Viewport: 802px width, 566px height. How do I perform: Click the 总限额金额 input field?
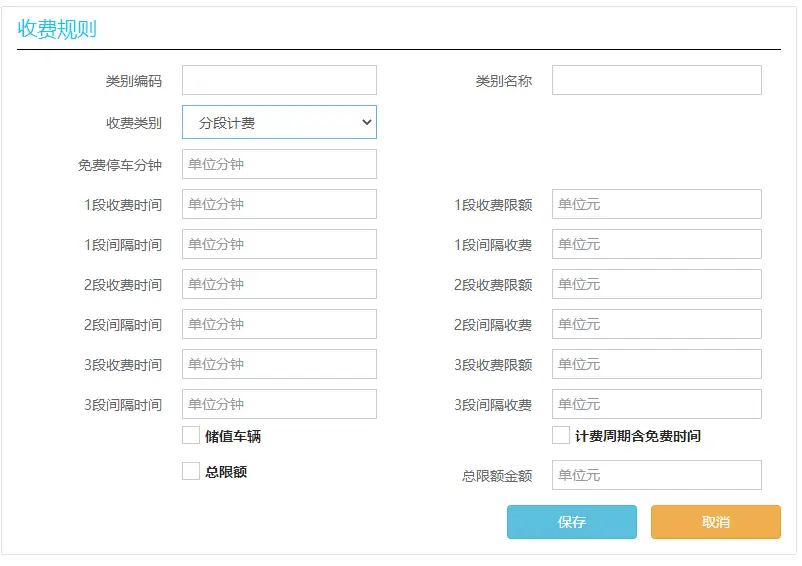656,475
